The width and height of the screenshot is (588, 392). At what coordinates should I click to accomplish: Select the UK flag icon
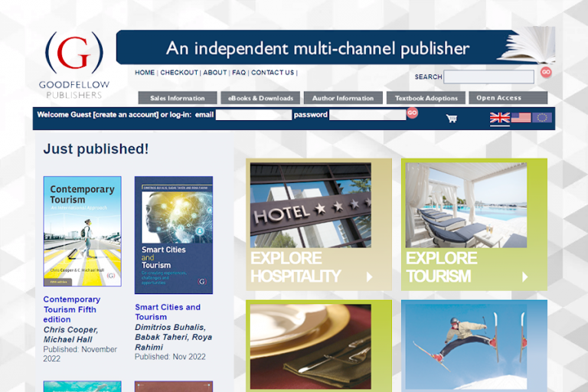[500, 118]
